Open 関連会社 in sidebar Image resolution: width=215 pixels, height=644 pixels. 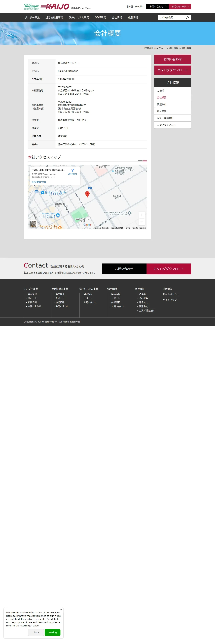click(173, 104)
